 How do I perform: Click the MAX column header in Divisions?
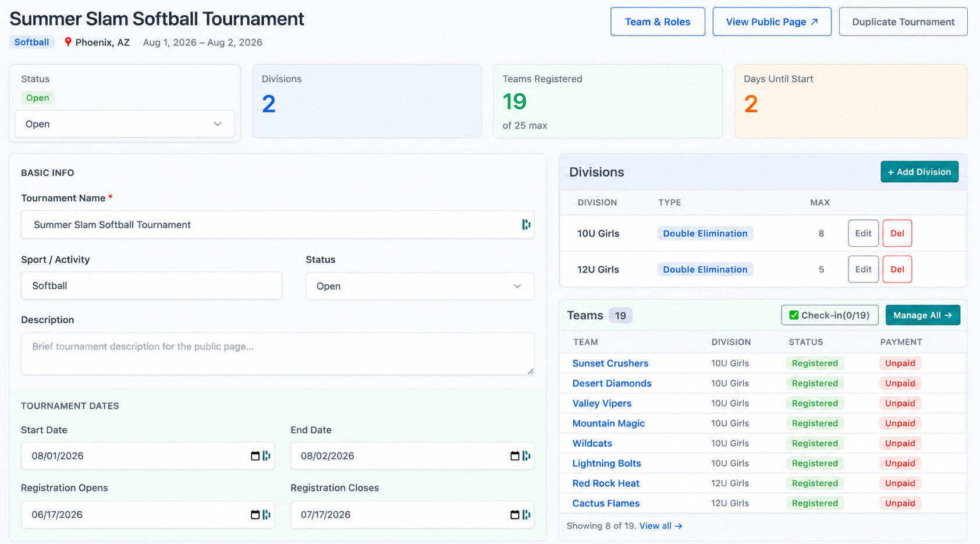820,202
